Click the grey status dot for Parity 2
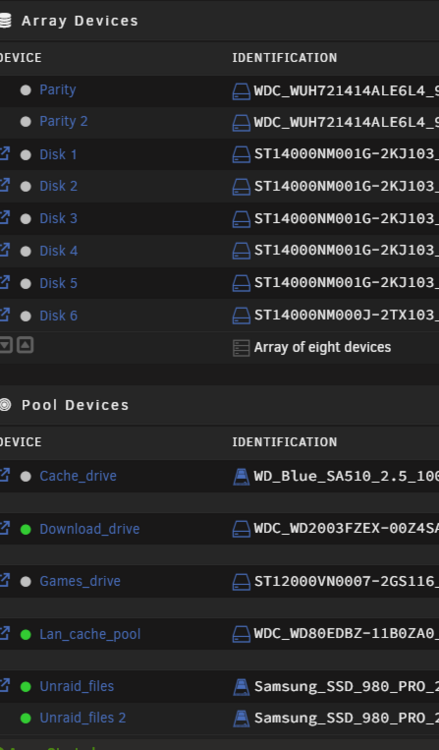This screenshot has height=750, width=439. click(26, 122)
